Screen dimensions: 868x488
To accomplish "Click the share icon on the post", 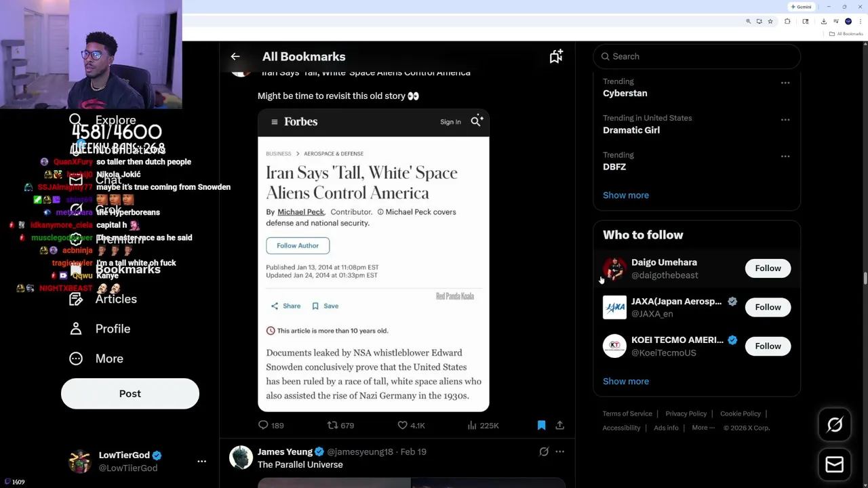I will 559,425.
